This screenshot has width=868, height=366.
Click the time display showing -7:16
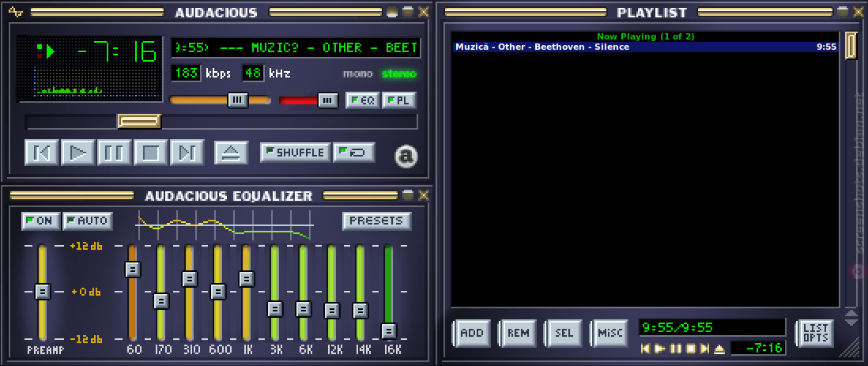[x=116, y=52]
